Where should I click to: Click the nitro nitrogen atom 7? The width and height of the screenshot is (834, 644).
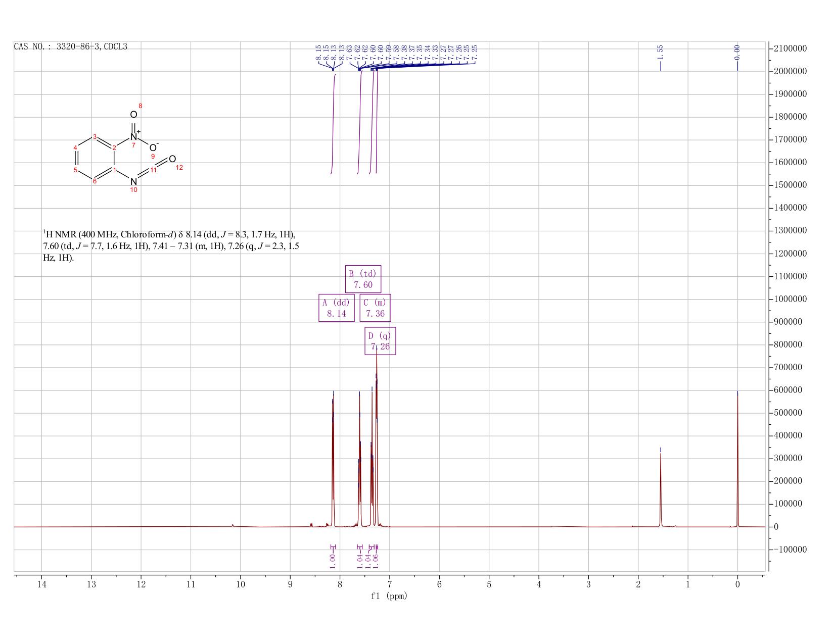click(x=134, y=137)
